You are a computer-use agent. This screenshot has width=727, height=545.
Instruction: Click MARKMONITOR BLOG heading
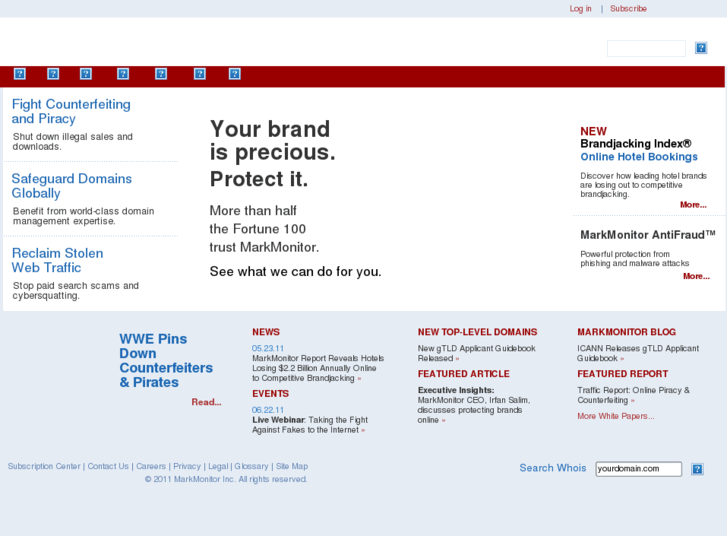click(626, 332)
